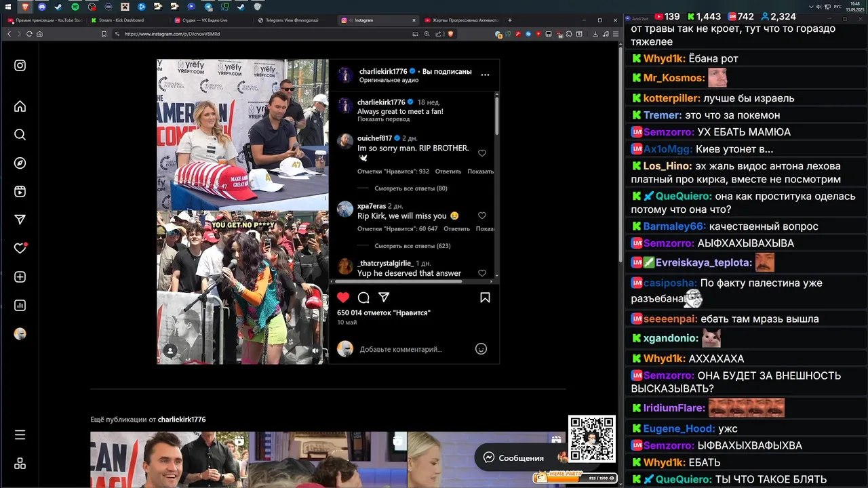
Task: Click username Barmaley66 in chat
Action: coord(674,226)
